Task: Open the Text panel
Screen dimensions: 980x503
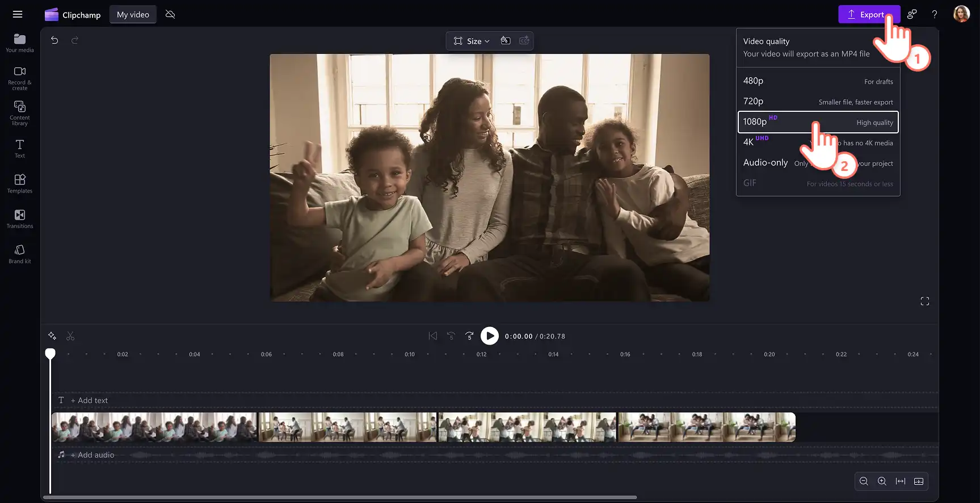Action: [x=20, y=149]
